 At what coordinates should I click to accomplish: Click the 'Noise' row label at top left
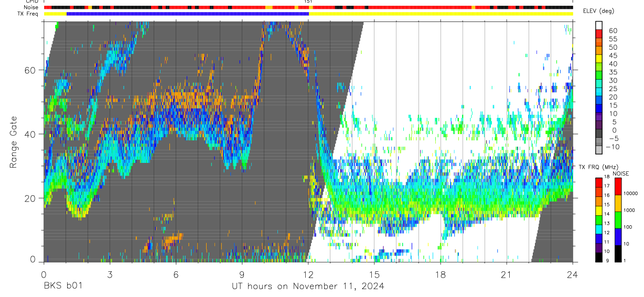click(x=32, y=7)
